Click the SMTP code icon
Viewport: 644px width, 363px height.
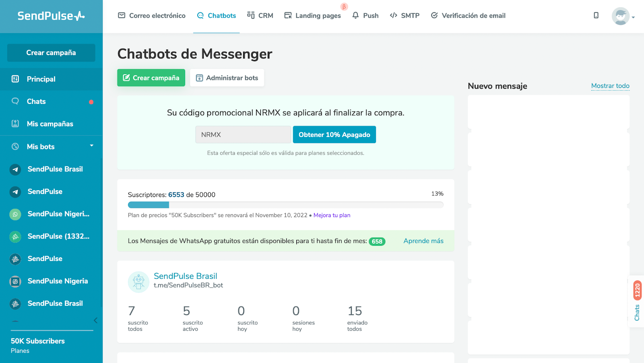coord(393,15)
